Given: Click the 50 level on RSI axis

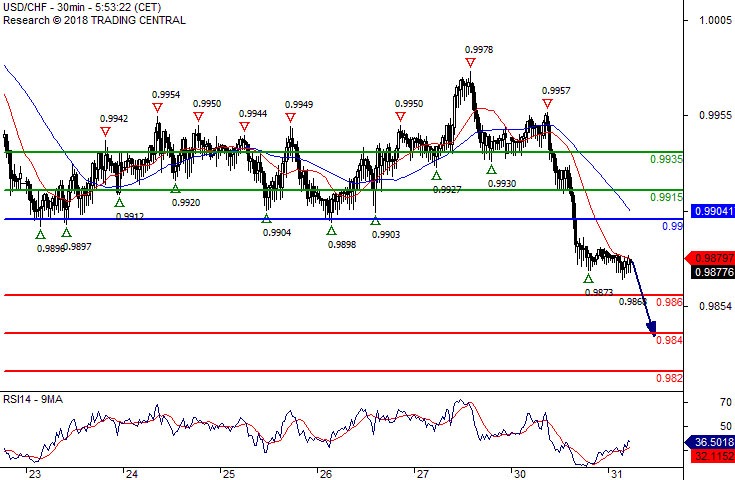Looking at the screenshot, I should coord(726,426).
